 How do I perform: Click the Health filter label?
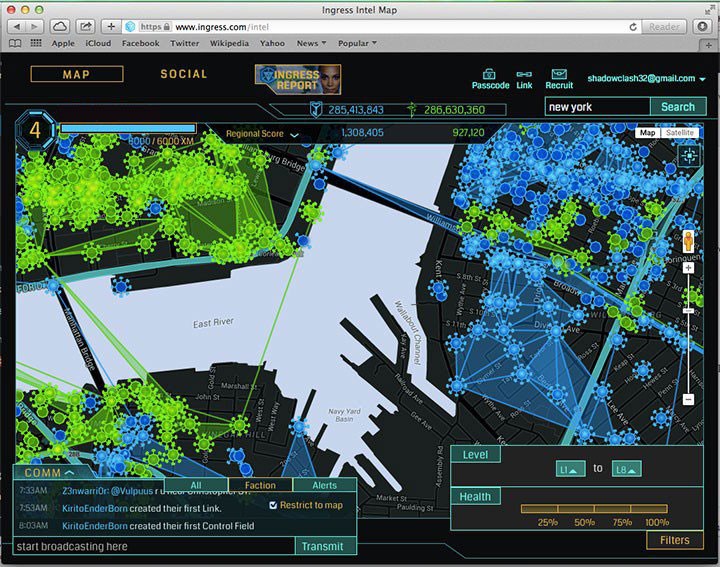coord(475,496)
